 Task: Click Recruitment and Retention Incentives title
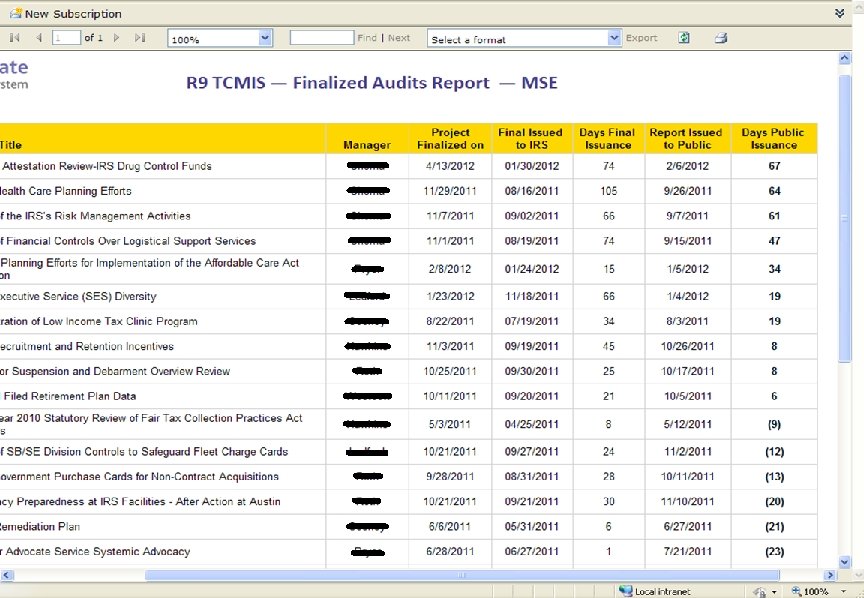87,346
